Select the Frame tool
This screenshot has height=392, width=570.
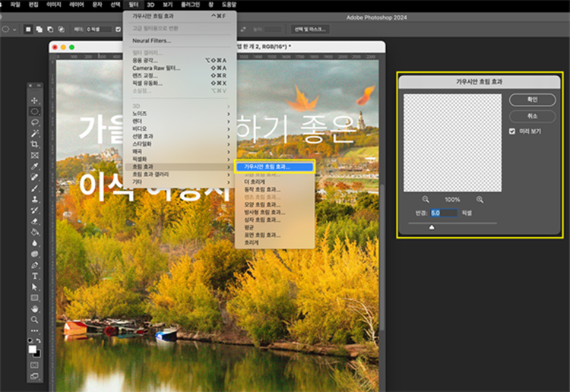(x=34, y=155)
